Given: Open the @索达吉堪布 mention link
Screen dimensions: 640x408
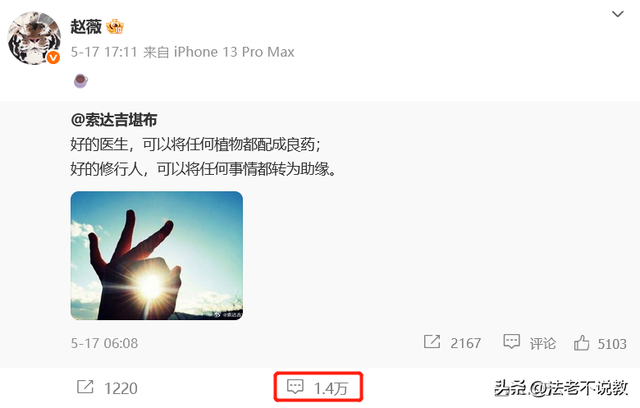Looking at the screenshot, I should point(114,120).
